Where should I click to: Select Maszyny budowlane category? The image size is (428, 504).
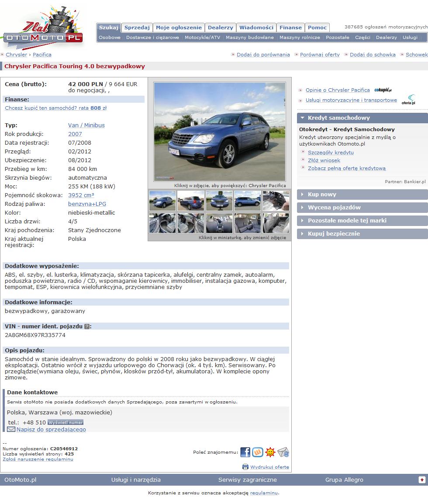click(x=250, y=37)
